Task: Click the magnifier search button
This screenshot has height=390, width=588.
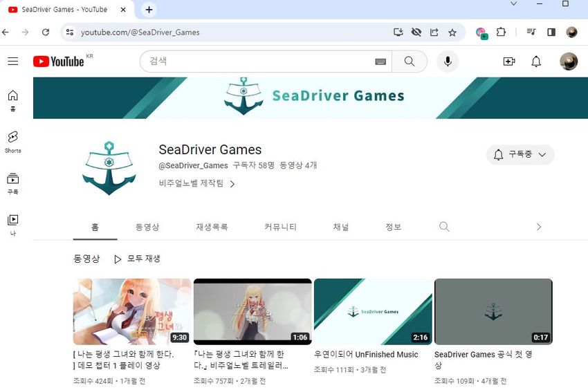Action: (410, 61)
